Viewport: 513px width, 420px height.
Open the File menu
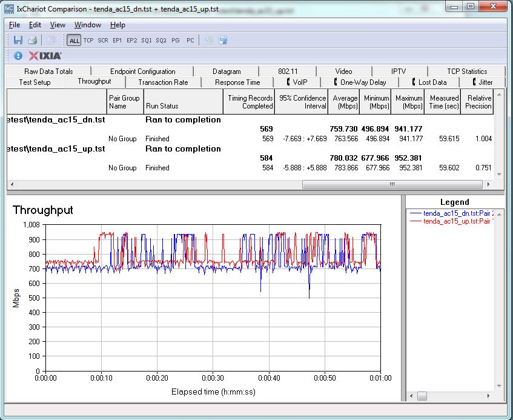point(15,25)
